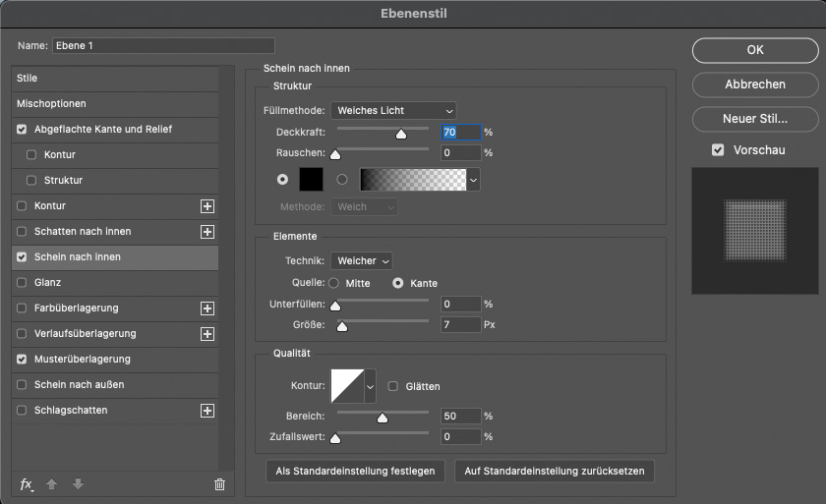826x504 pixels.
Task: Move effect up with arrow icon
Action: point(51,484)
